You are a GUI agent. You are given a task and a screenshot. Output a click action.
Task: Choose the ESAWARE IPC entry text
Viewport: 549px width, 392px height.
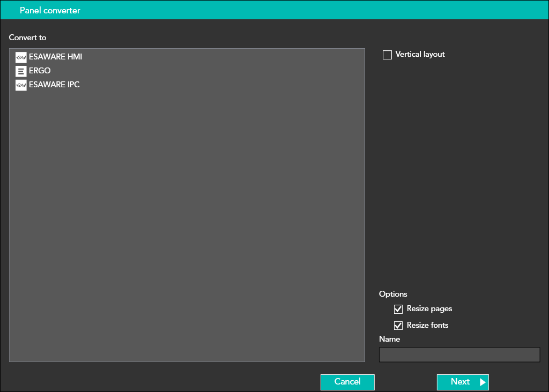54,85
